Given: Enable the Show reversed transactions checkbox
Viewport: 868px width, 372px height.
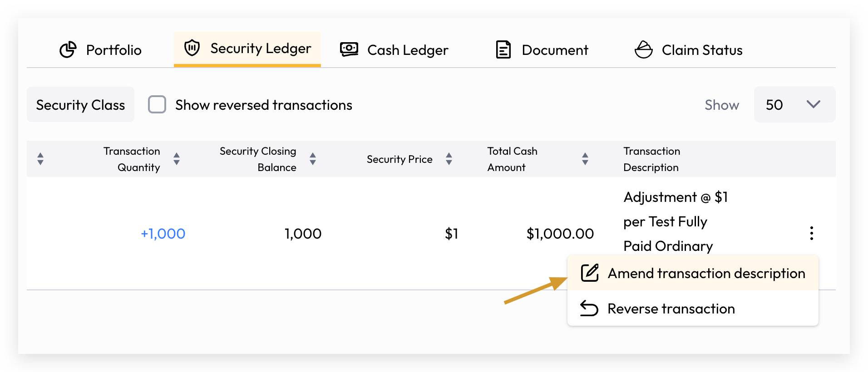Looking at the screenshot, I should (157, 105).
